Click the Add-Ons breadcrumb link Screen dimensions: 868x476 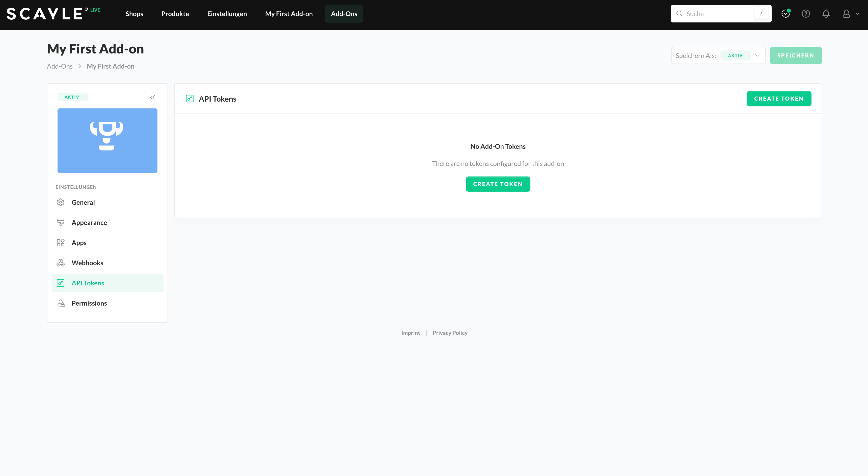60,66
